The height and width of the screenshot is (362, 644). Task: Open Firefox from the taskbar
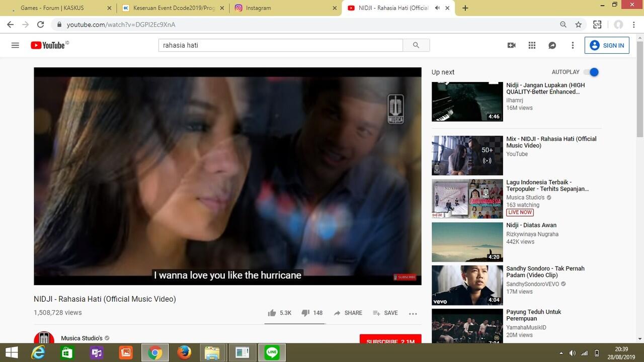tap(184, 352)
